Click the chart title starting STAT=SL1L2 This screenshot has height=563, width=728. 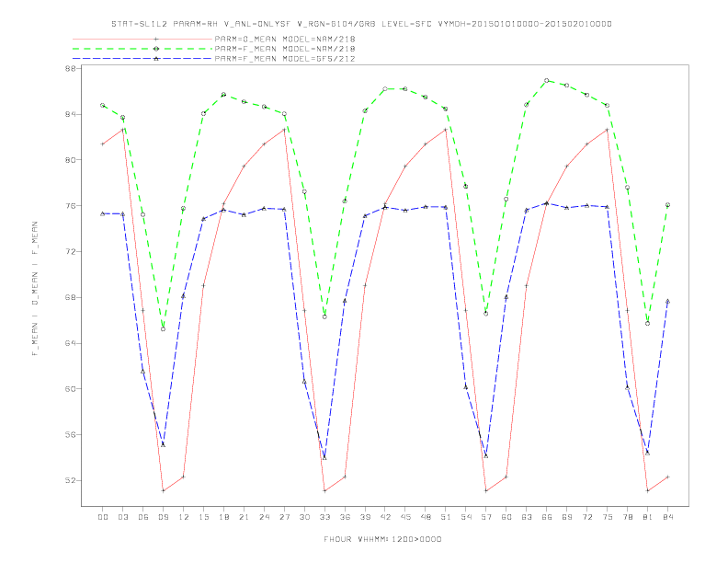[x=361, y=24]
